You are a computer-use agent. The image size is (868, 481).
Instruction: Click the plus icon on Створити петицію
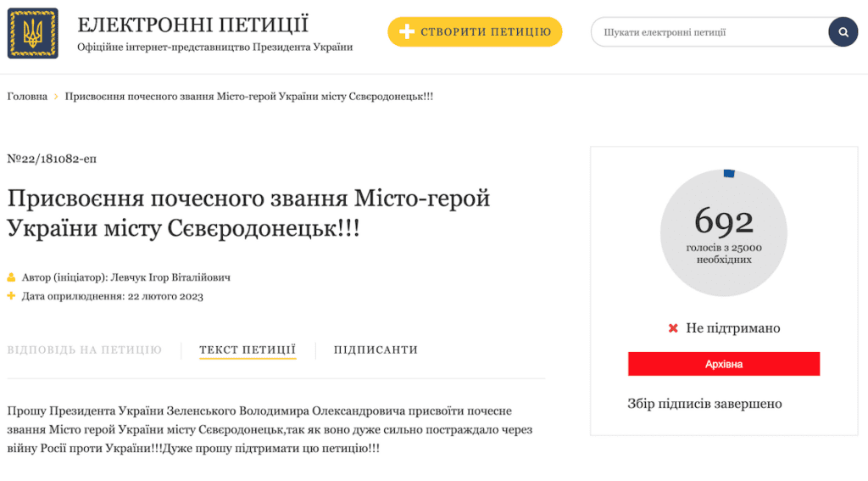coord(407,32)
